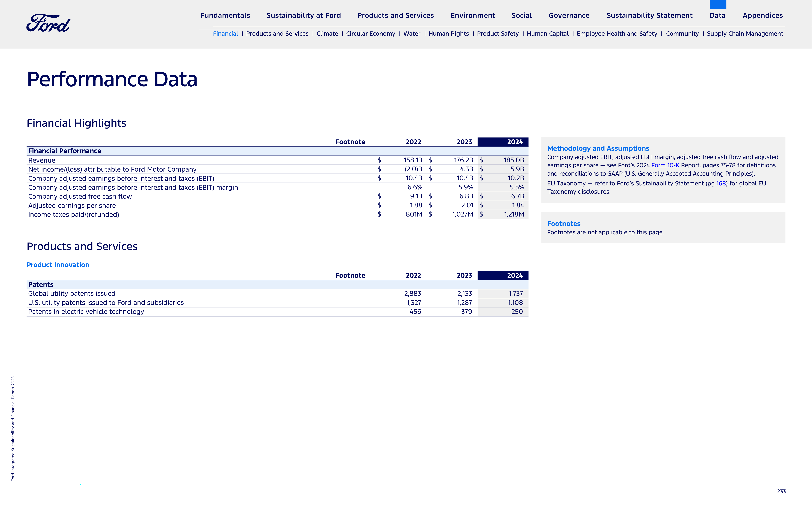Open the Sustainability Statement section

coord(650,15)
